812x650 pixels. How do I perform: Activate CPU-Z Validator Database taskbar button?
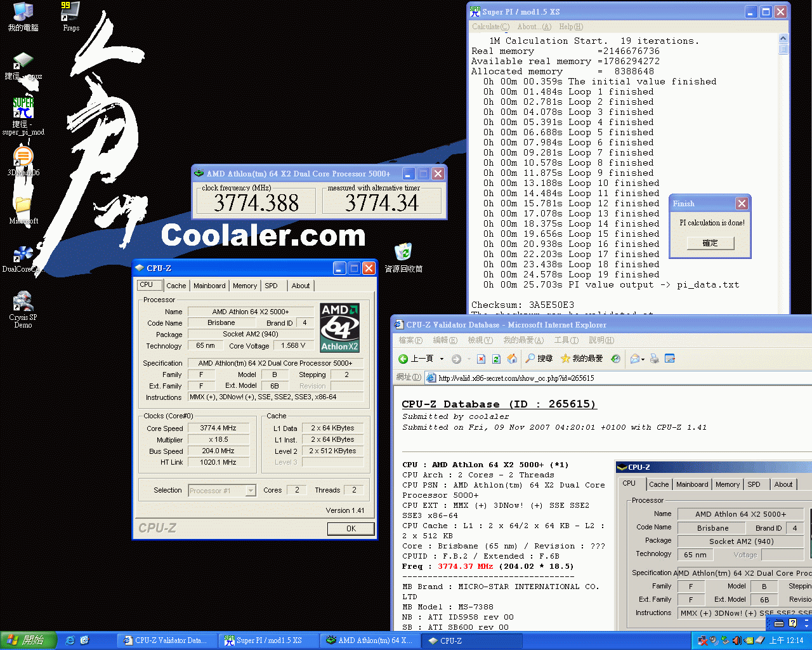(x=168, y=640)
